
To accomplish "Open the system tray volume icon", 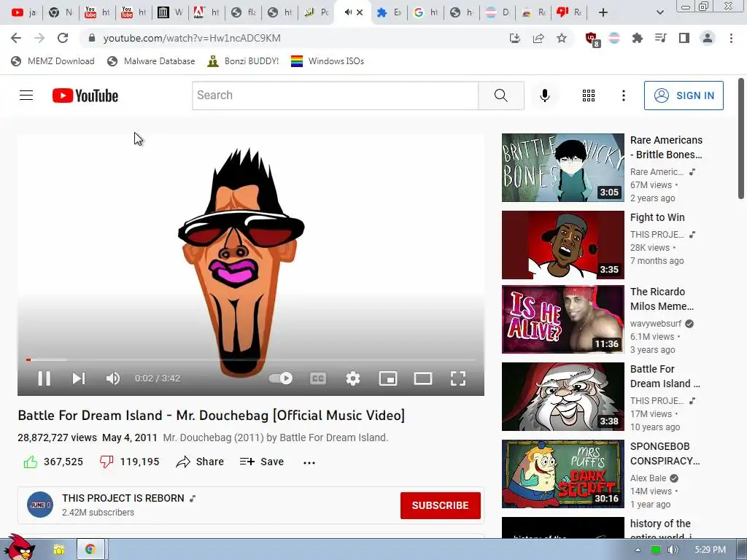I will pyautogui.click(x=673, y=550).
